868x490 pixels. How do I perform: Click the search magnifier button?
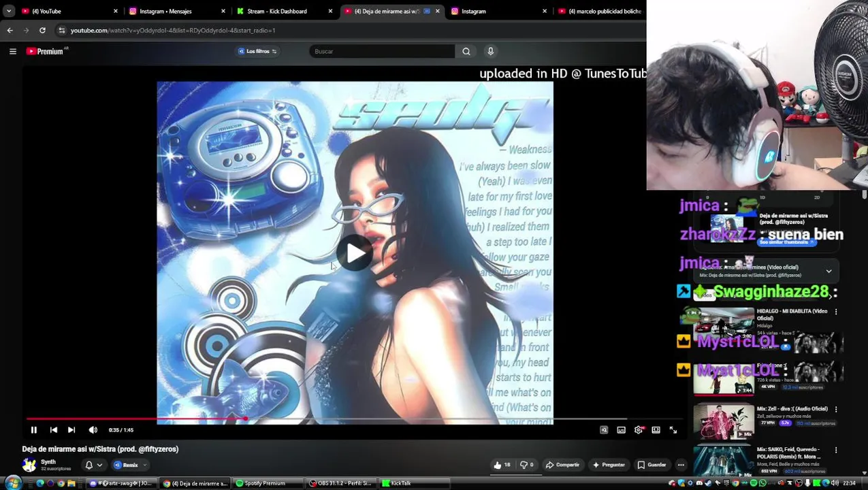[x=466, y=51]
